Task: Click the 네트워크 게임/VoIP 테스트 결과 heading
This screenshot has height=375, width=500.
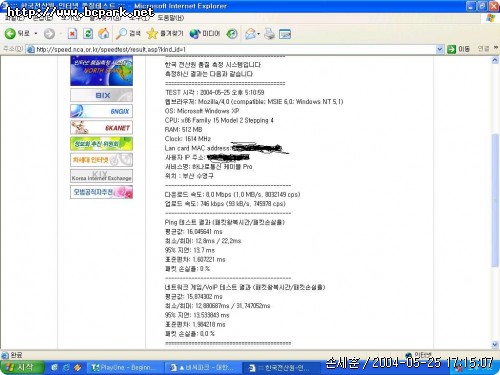Action: (245, 287)
